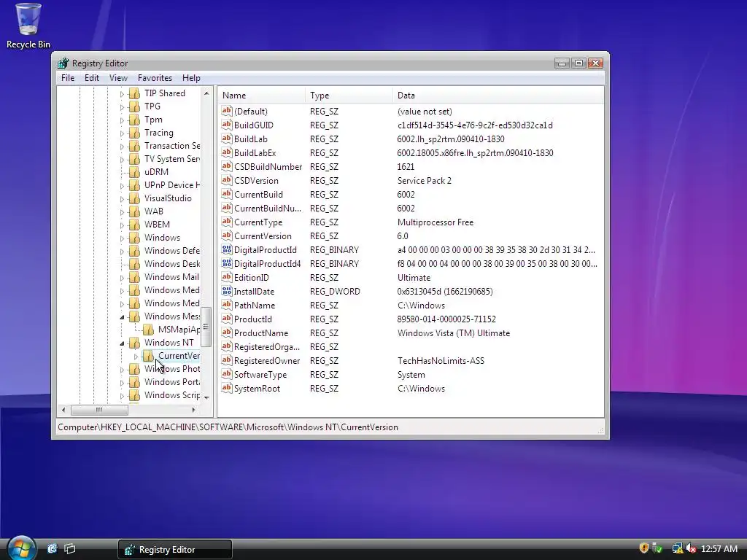Open the File menu
Image resolution: width=747 pixels, height=560 pixels.
click(68, 77)
